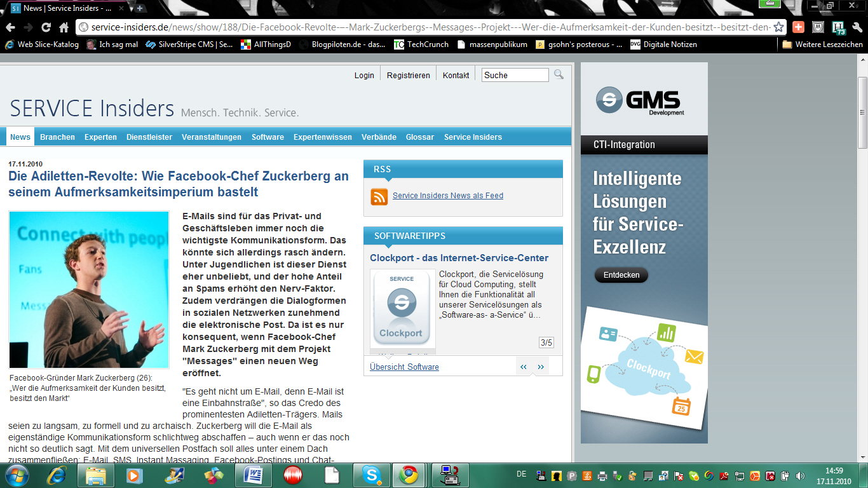
Task: Click the magnifier search icon next to Suche
Action: click(x=559, y=74)
